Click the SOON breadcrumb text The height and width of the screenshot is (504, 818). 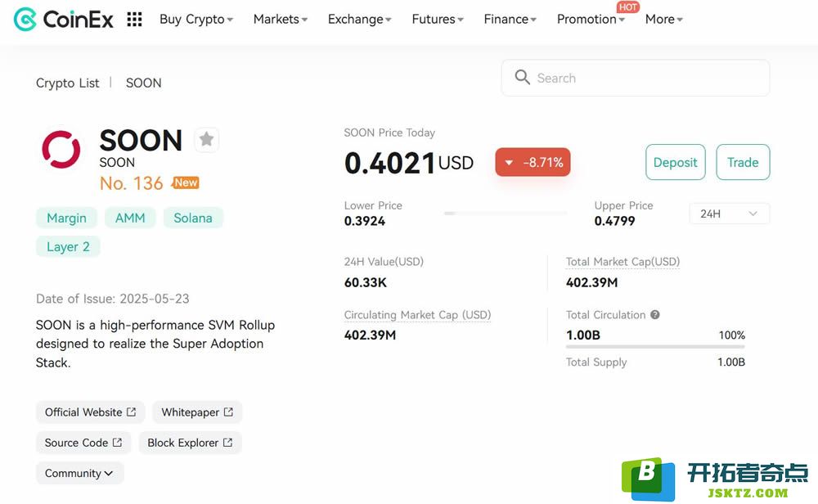[143, 83]
